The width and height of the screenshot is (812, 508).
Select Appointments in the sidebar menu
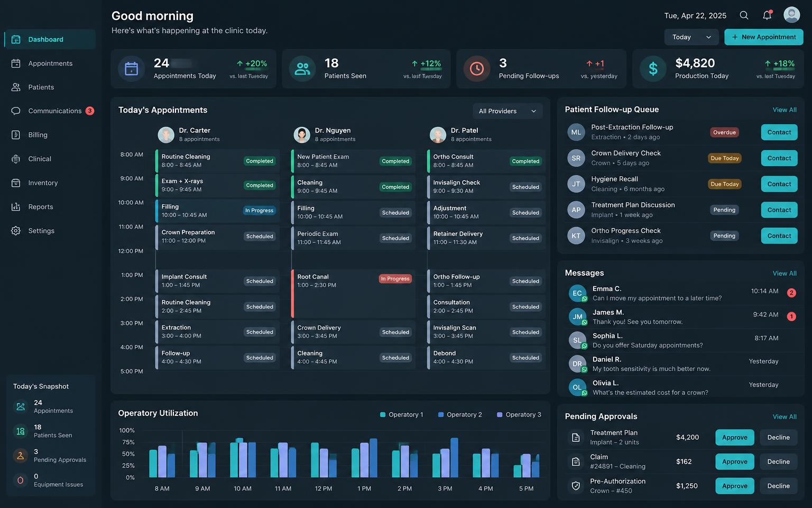click(x=50, y=63)
